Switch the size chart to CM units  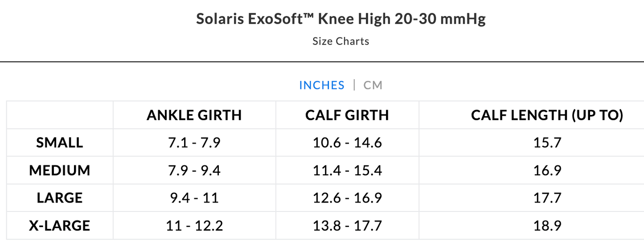tap(373, 85)
